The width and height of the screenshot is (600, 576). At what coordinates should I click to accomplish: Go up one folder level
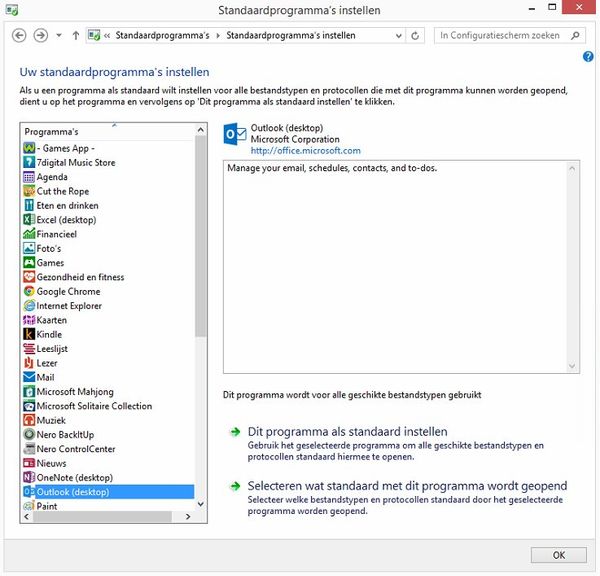click(x=75, y=36)
